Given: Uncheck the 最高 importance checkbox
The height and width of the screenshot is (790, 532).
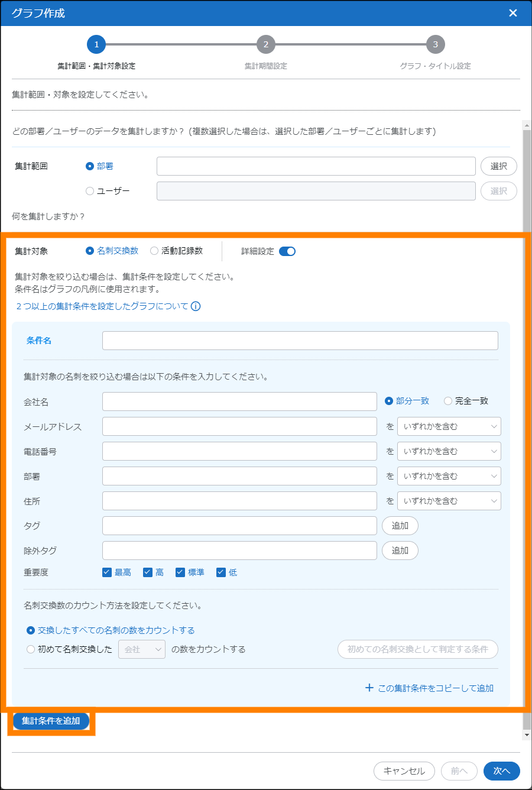Looking at the screenshot, I should [x=107, y=572].
